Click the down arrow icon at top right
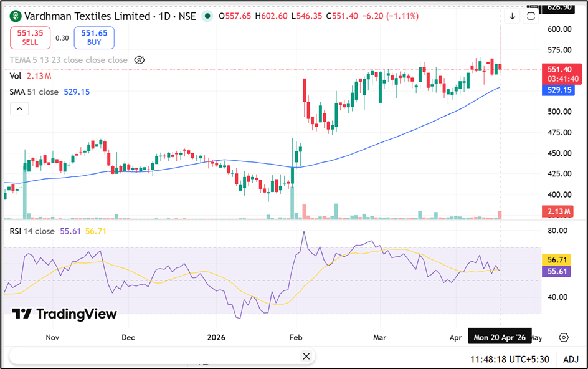588x369 pixels. [512, 16]
